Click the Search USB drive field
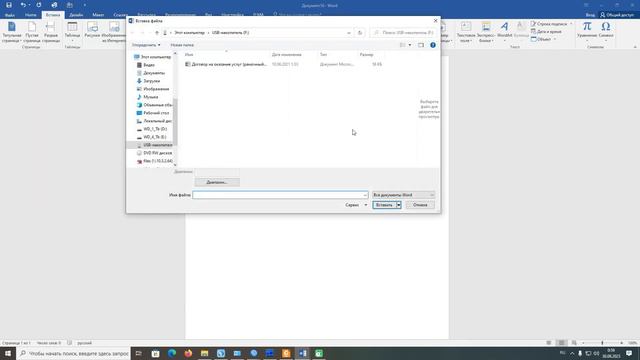 tap(403, 33)
